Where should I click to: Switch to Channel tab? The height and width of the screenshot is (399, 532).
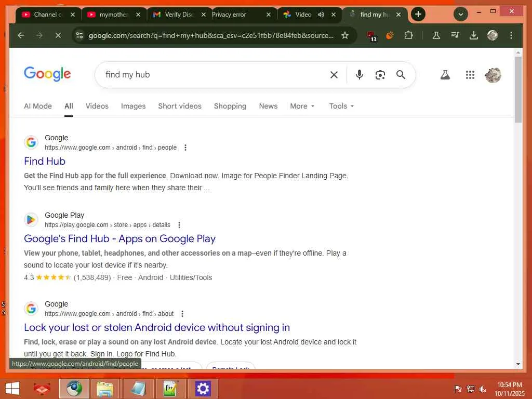point(48,15)
